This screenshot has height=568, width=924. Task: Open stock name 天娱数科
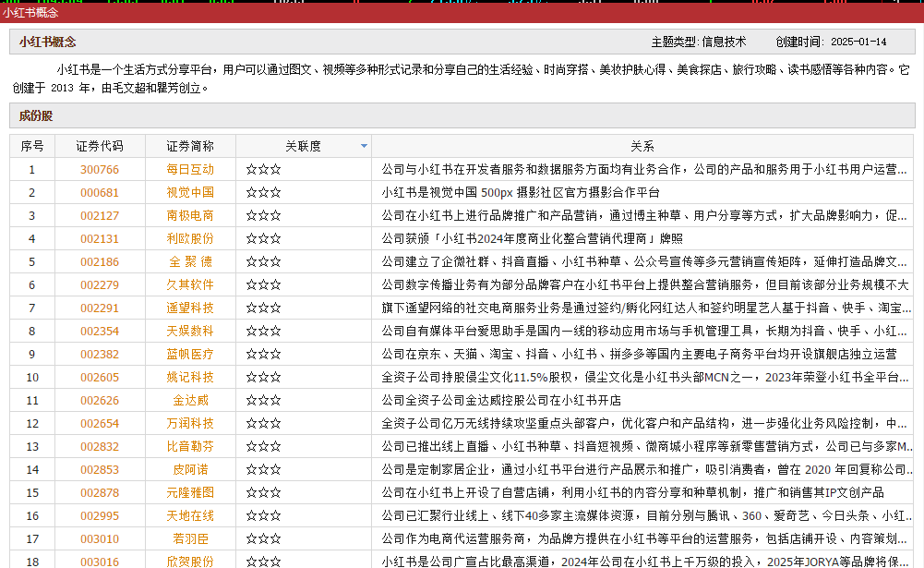pos(190,332)
